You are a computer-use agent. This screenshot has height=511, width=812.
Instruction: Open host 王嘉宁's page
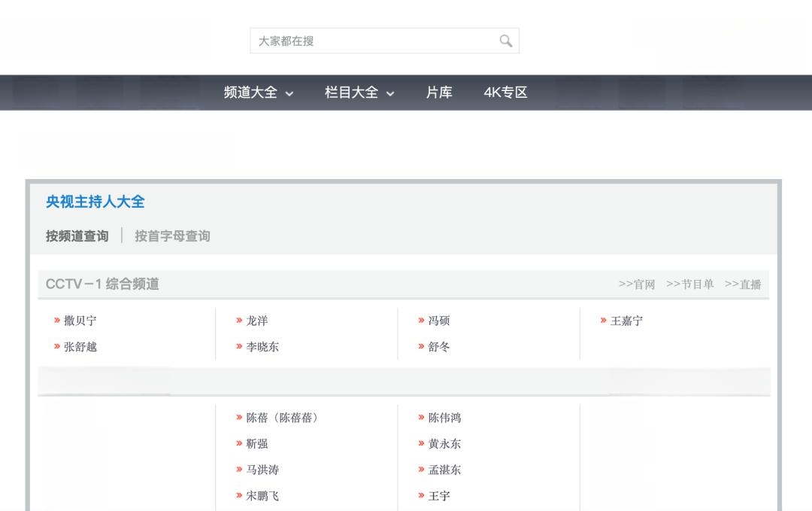[x=626, y=321]
